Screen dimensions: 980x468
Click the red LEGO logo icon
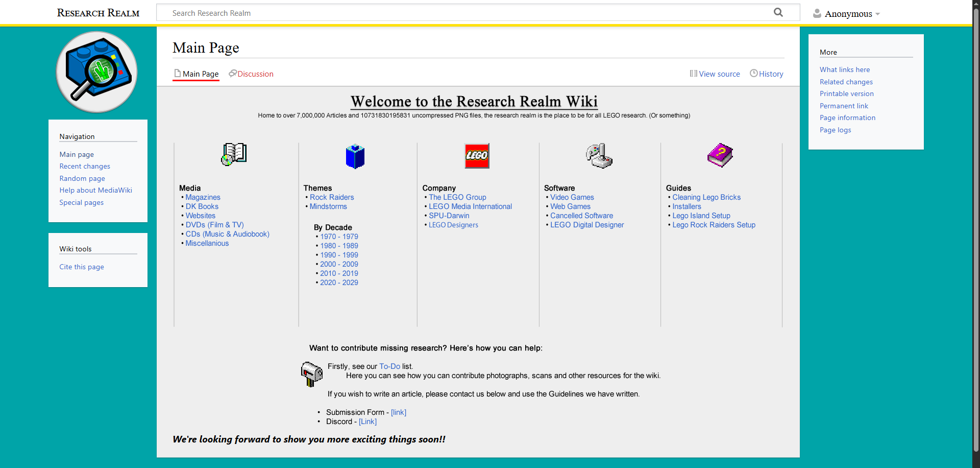(x=477, y=156)
